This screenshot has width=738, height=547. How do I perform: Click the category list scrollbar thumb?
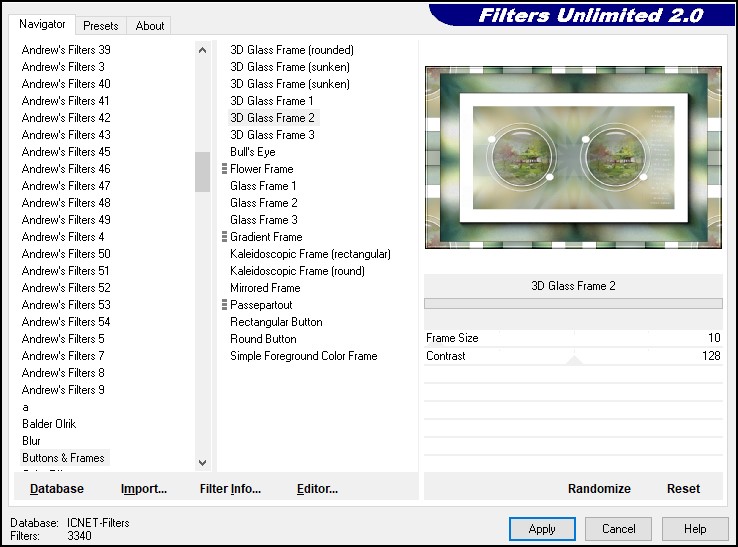[202, 172]
